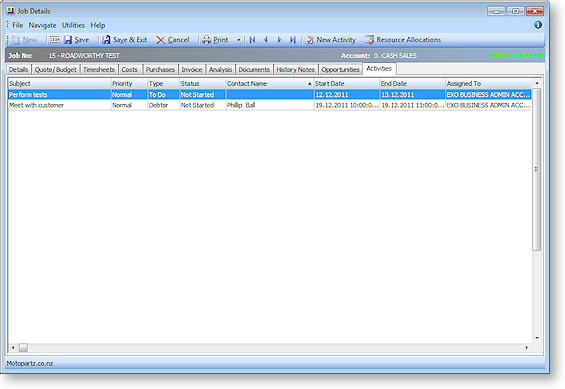Click the 19.12.2011 10:00 start date cell
Viewport: 565px width, 389px height.
(347, 105)
